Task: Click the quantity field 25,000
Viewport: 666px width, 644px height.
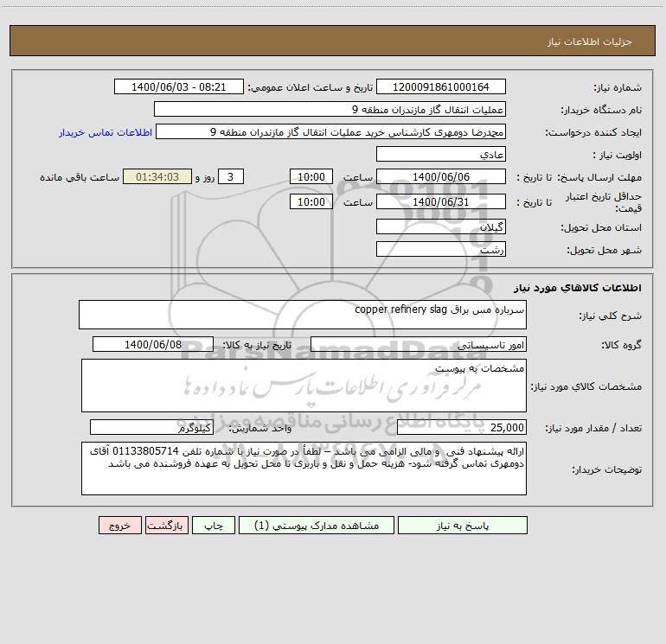Action: tap(462, 427)
